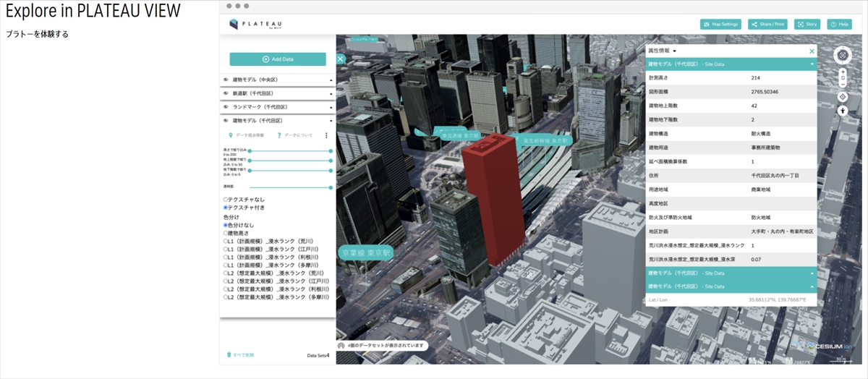Click the PLATEAU logo
The image size is (868, 379).
[x=255, y=24]
